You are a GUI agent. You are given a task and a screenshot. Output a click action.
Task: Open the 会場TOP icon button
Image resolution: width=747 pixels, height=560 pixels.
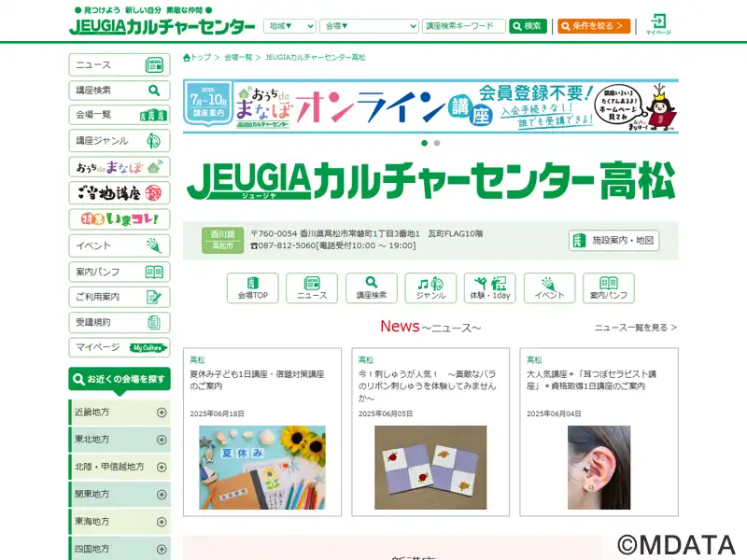click(252, 288)
